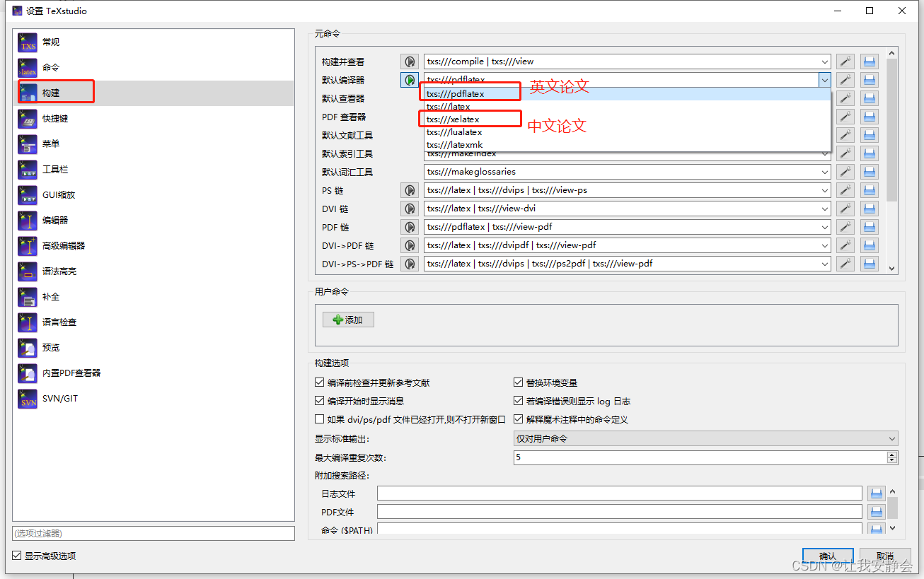Viewport: 924px width, 579px height.
Task: Confirm settings with the 确认 button
Action: [827, 555]
